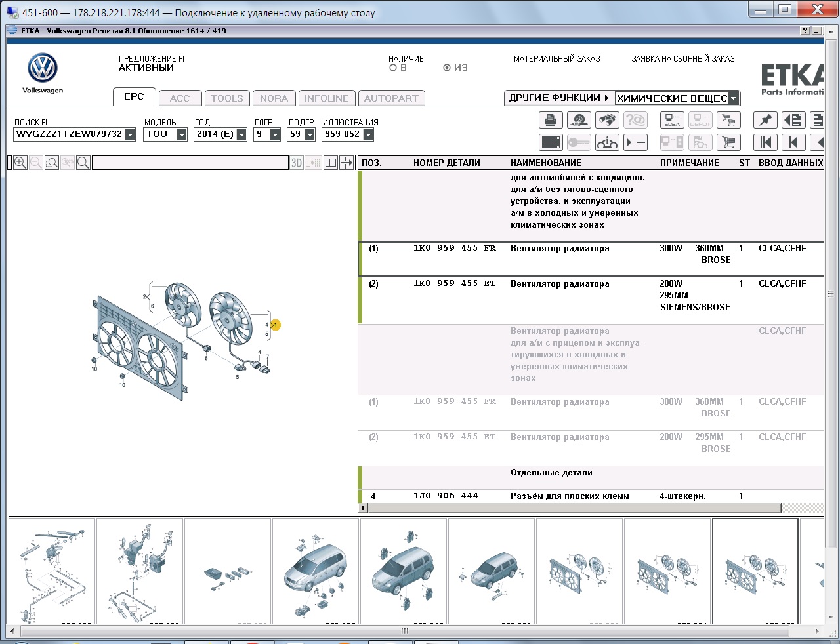840x644 pixels.
Task: Click the Номер детали column header
Action: coord(447,163)
